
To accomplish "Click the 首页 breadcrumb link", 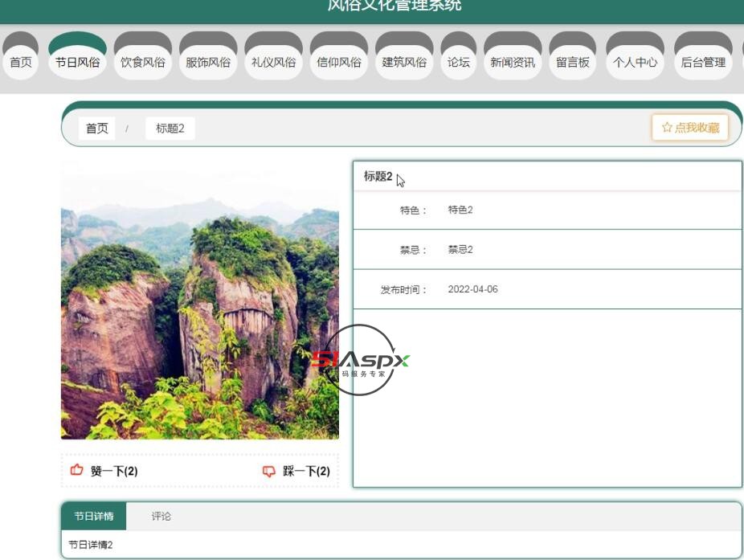I will coord(96,128).
